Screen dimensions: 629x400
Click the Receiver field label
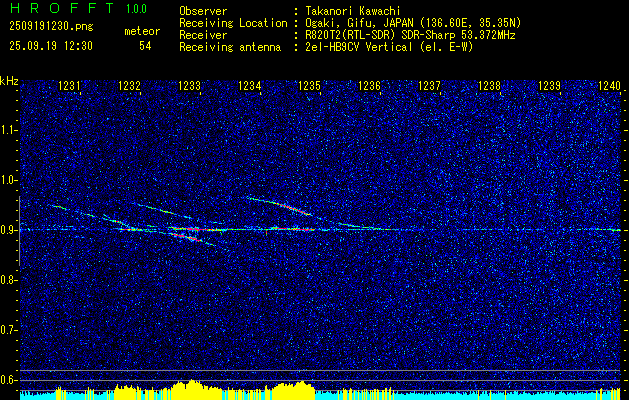pos(203,35)
